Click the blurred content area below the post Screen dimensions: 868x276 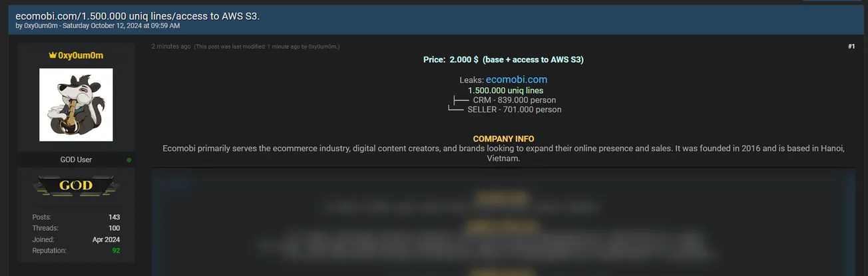pos(503,226)
